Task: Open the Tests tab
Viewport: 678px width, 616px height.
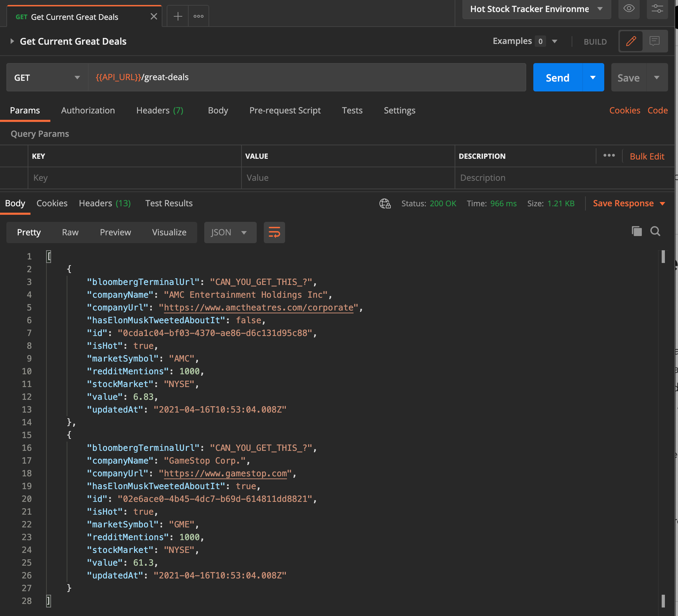Action: coord(352,111)
